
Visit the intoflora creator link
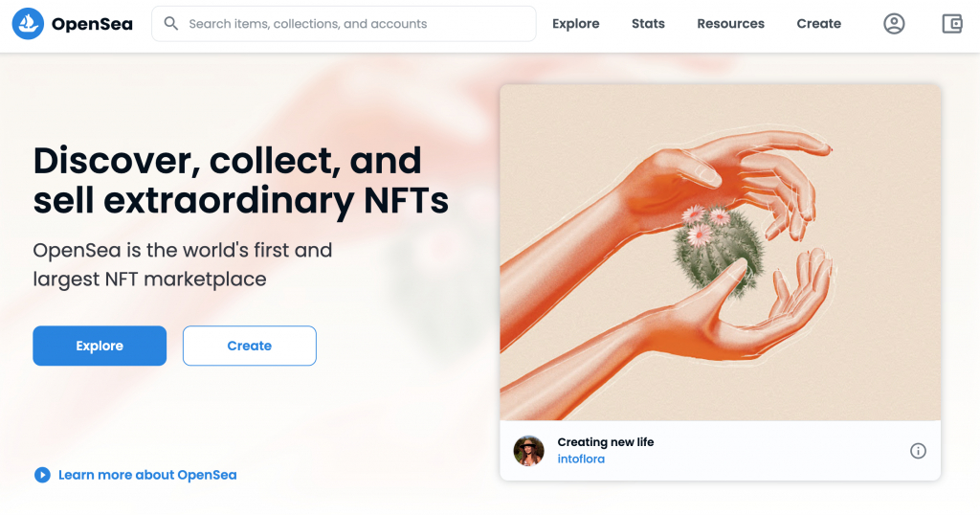coord(581,459)
